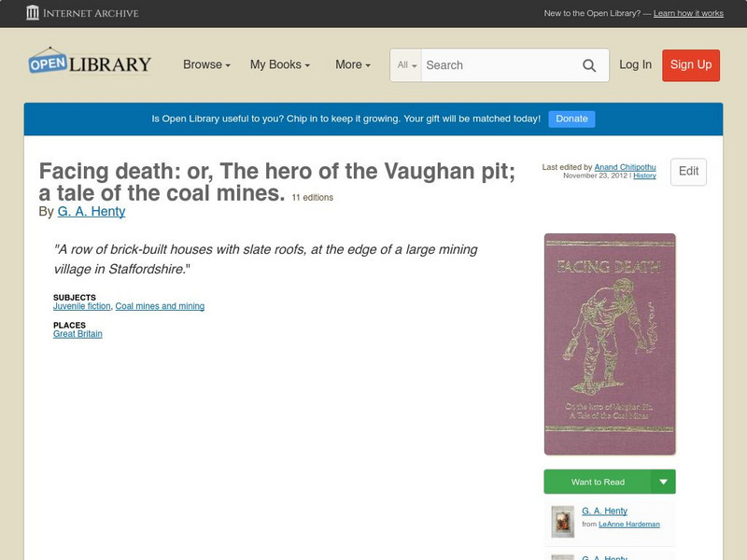Click the Log In link

pyautogui.click(x=635, y=64)
